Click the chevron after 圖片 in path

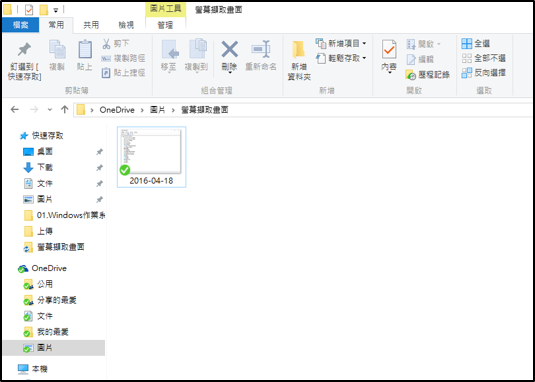173,110
